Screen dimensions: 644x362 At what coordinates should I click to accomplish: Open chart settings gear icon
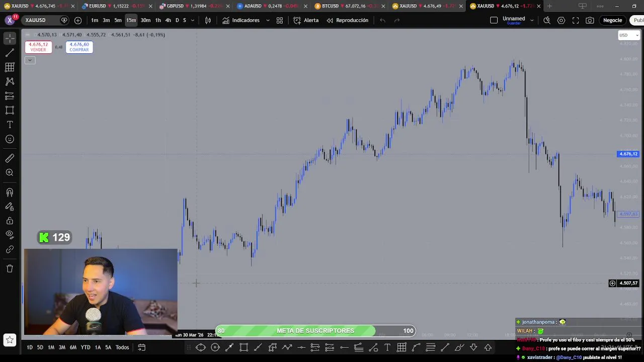click(x=561, y=20)
